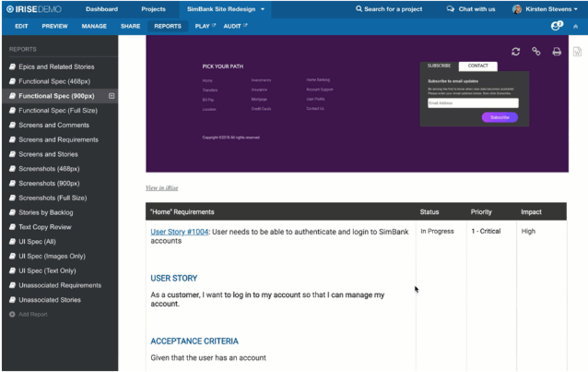Collapse the toolbar with double chevron
This screenshot has width=588, height=372.
(x=576, y=26)
